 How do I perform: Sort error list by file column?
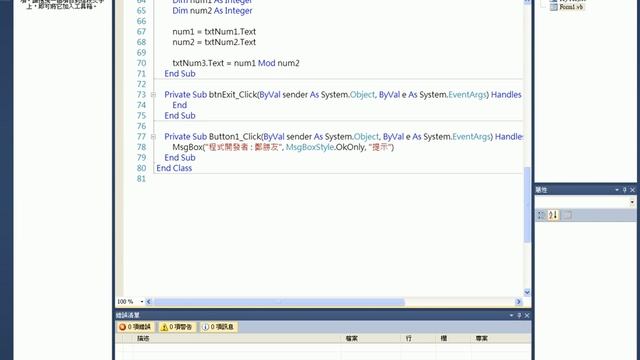coord(371,338)
